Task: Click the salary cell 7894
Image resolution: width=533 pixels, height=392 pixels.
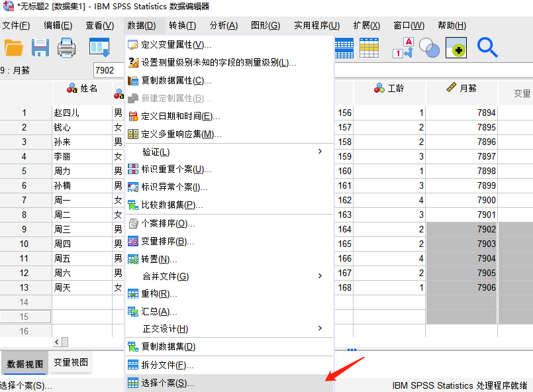Action: point(461,113)
